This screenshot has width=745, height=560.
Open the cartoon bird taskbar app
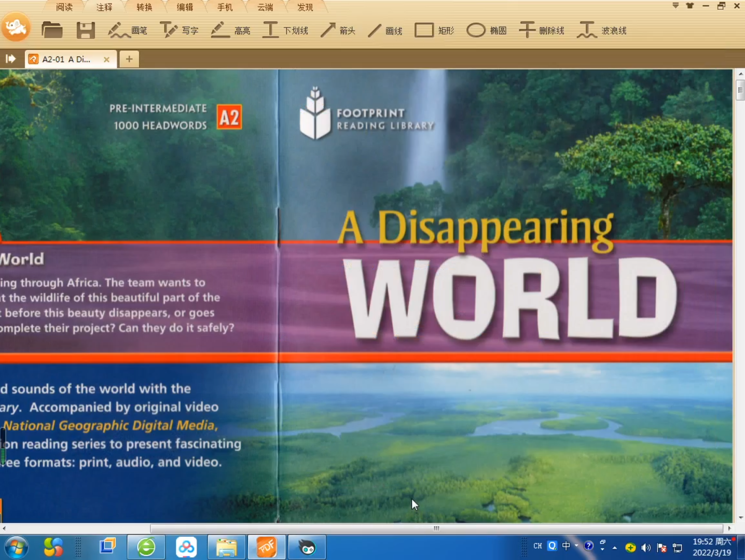(307, 547)
